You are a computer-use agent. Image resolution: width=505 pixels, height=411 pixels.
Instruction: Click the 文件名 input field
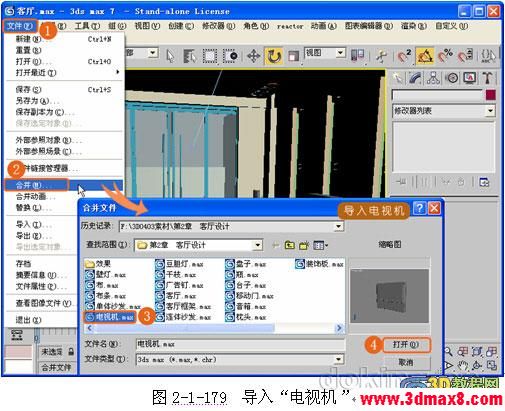pos(240,344)
